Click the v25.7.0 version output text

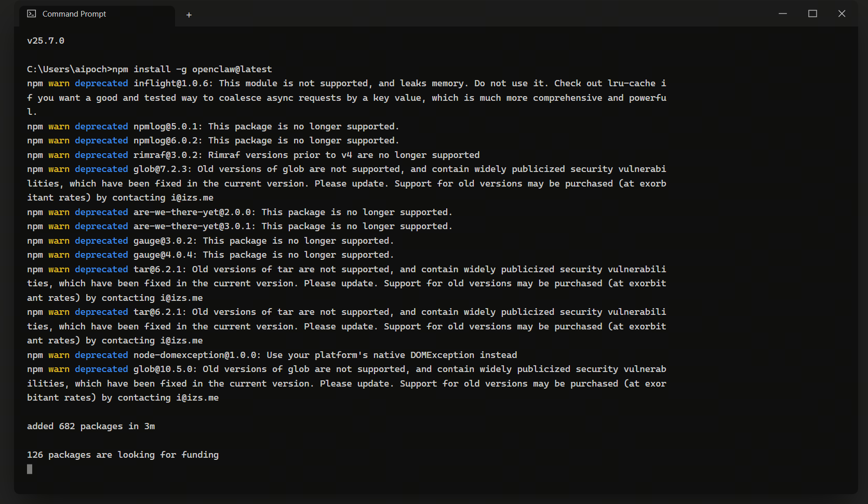tap(46, 41)
